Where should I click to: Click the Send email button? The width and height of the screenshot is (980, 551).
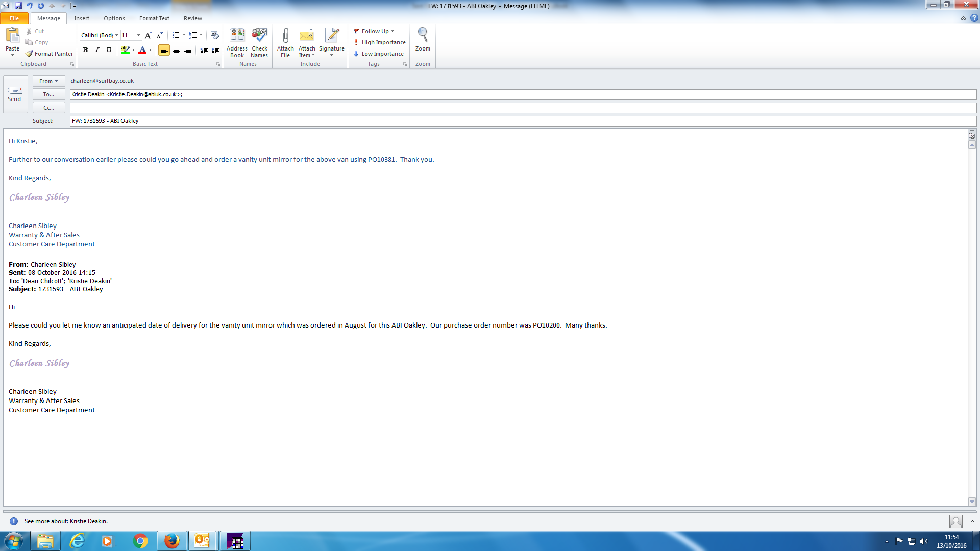15,94
